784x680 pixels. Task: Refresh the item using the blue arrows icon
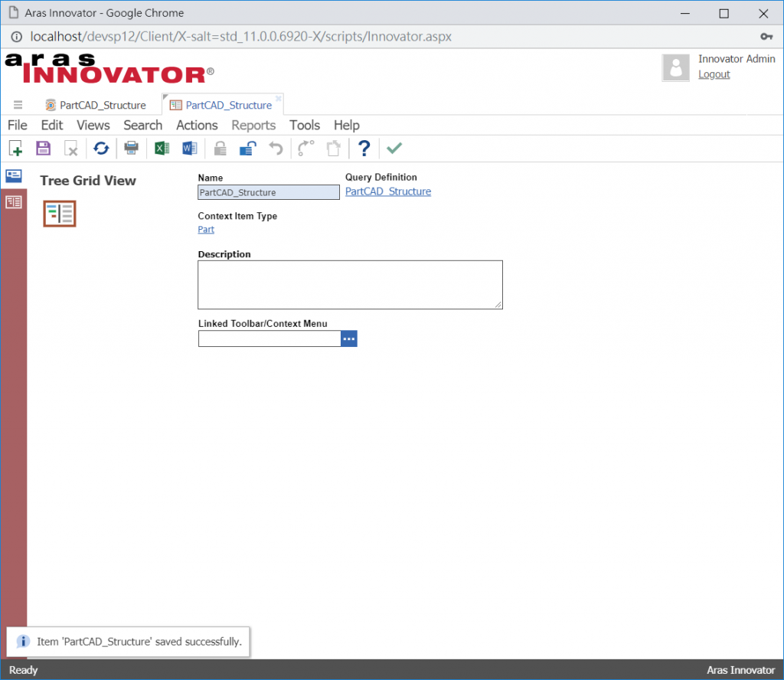(101, 148)
